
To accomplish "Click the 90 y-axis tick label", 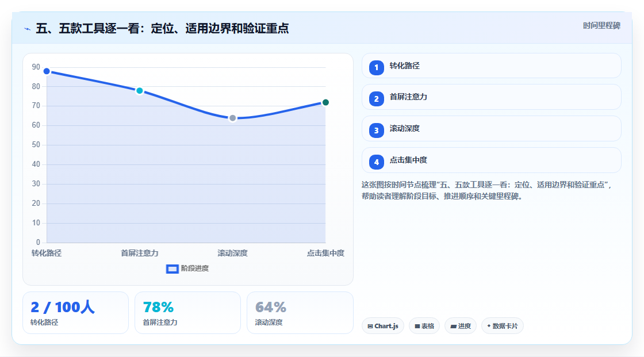I will [36, 67].
